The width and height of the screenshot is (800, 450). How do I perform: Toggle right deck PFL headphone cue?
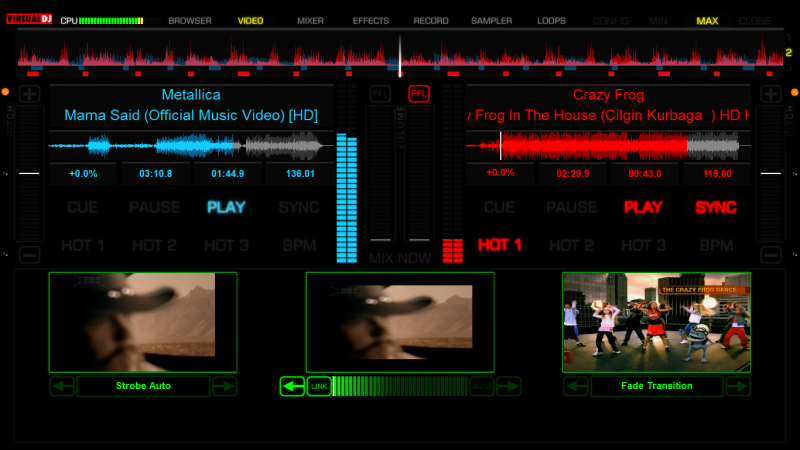point(419,94)
